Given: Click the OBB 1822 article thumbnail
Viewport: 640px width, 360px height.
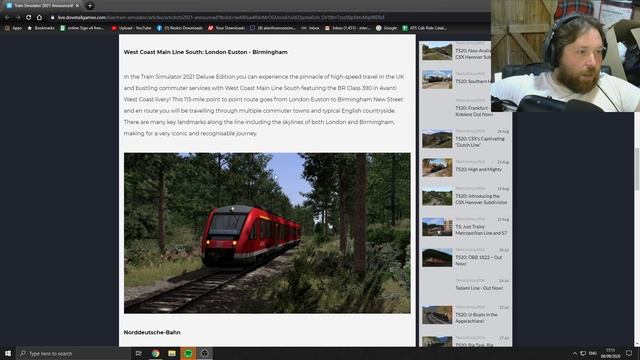Looking at the screenshot, I should (x=437, y=258).
